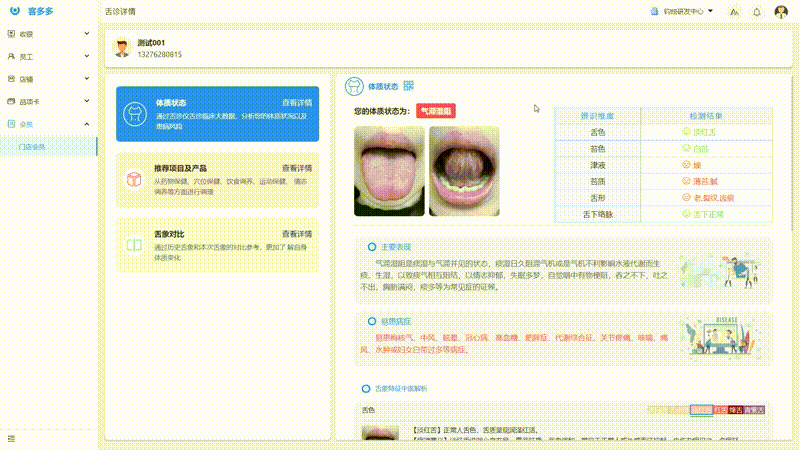Click the building icon beside 研发中心

(654, 11)
